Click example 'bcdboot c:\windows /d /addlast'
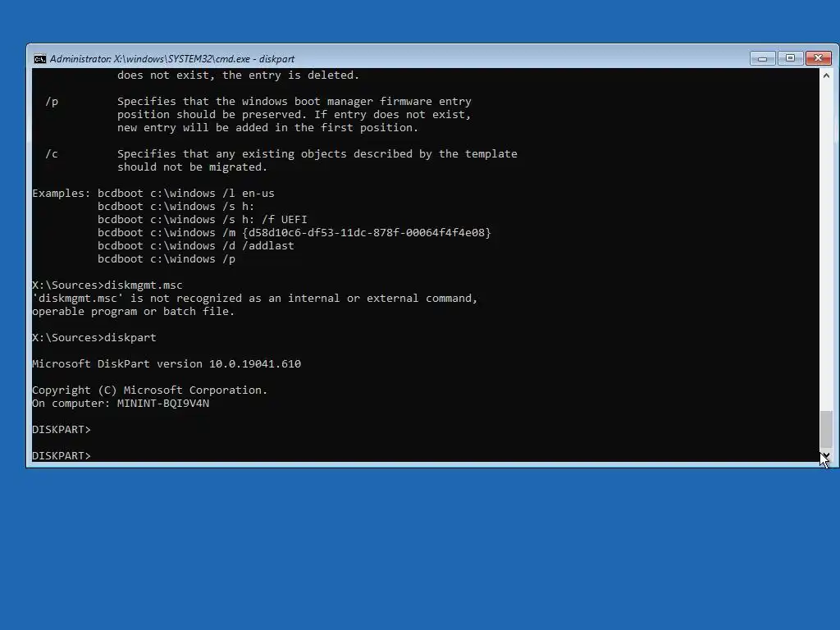Screen dimensions: 840x630 coord(196,246)
